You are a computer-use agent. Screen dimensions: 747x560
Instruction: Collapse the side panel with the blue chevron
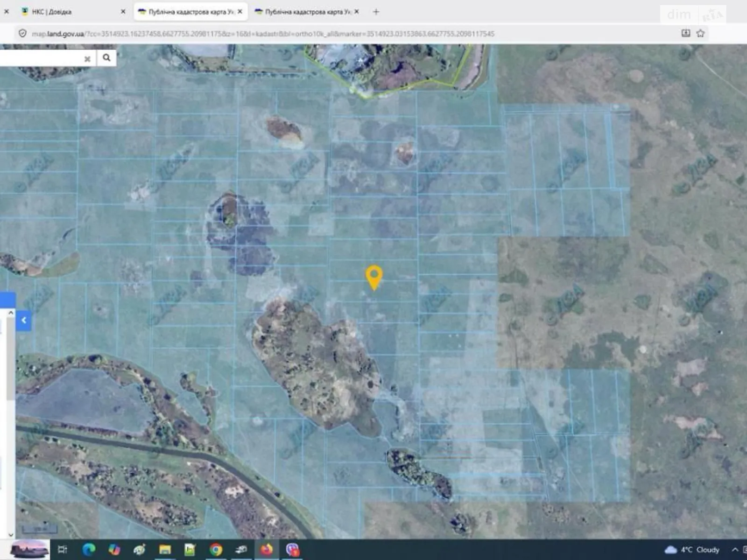click(x=24, y=321)
